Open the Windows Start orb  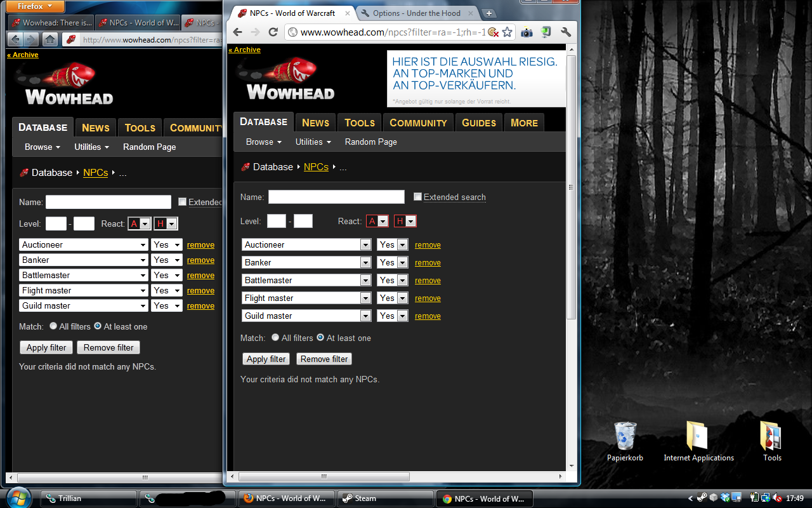[x=18, y=497]
